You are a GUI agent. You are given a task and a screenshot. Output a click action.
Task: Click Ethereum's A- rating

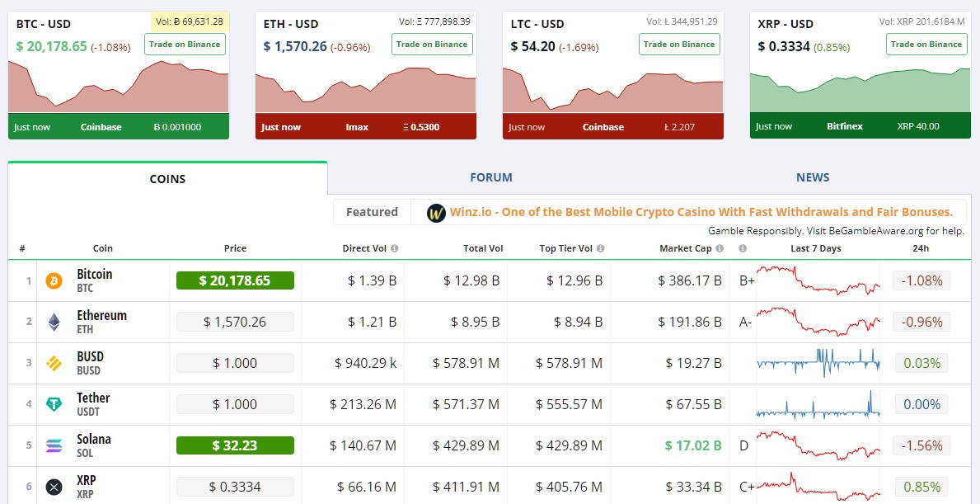point(746,322)
